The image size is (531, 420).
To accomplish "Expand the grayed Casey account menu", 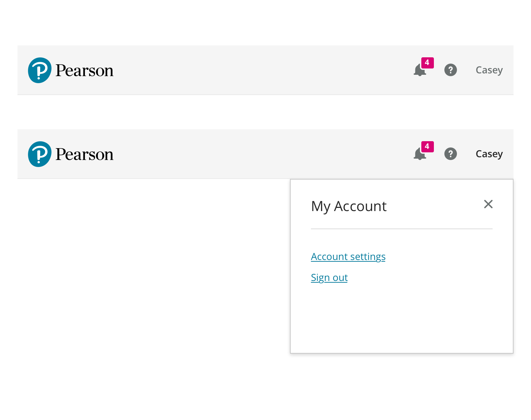I will [x=489, y=70].
